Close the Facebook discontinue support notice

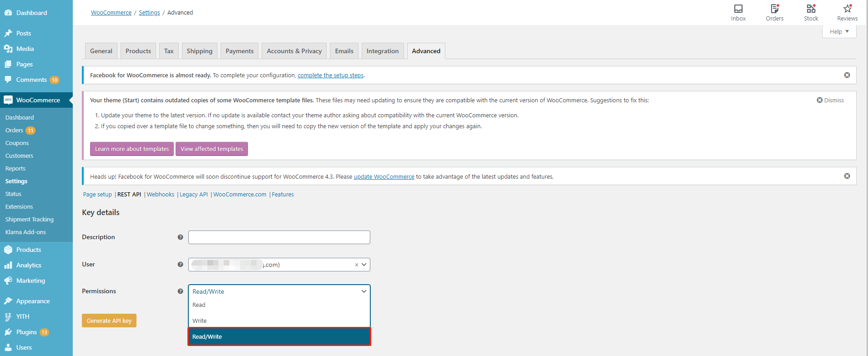click(x=847, y=176)
